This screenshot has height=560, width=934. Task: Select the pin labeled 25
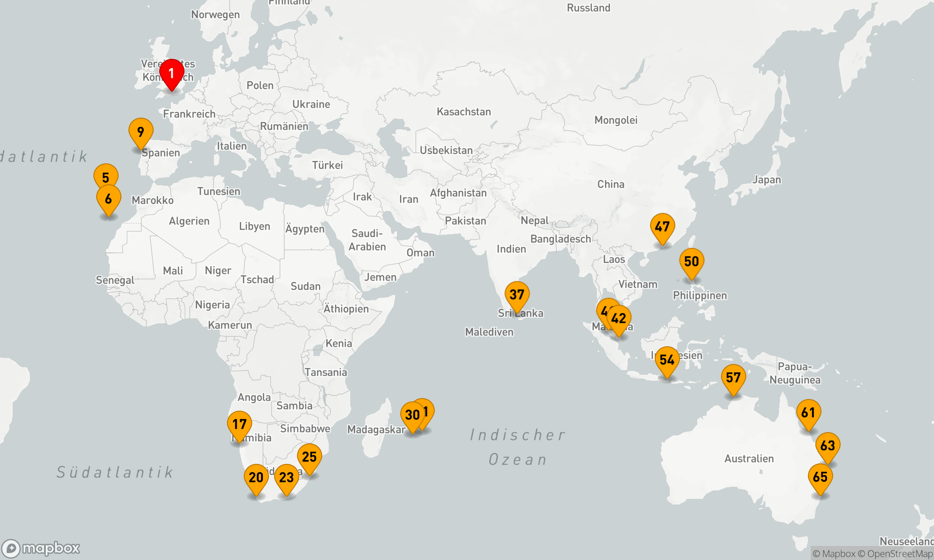(x=309, y=457)
